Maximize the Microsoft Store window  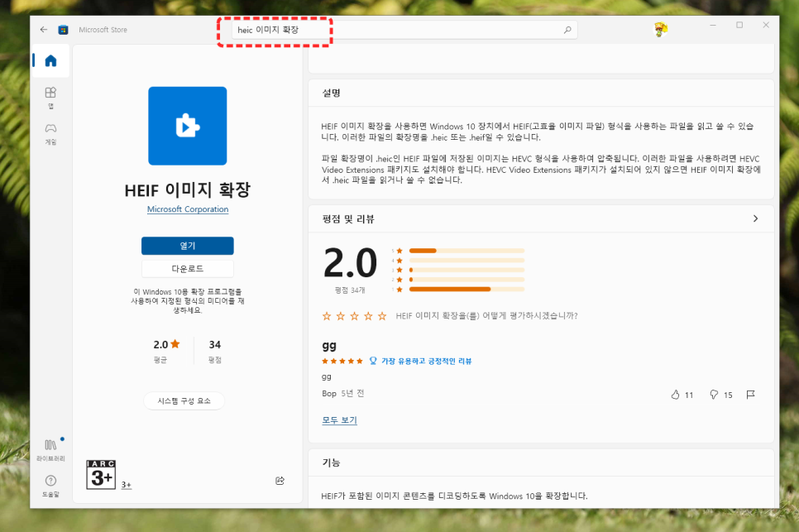coord(739,25)
